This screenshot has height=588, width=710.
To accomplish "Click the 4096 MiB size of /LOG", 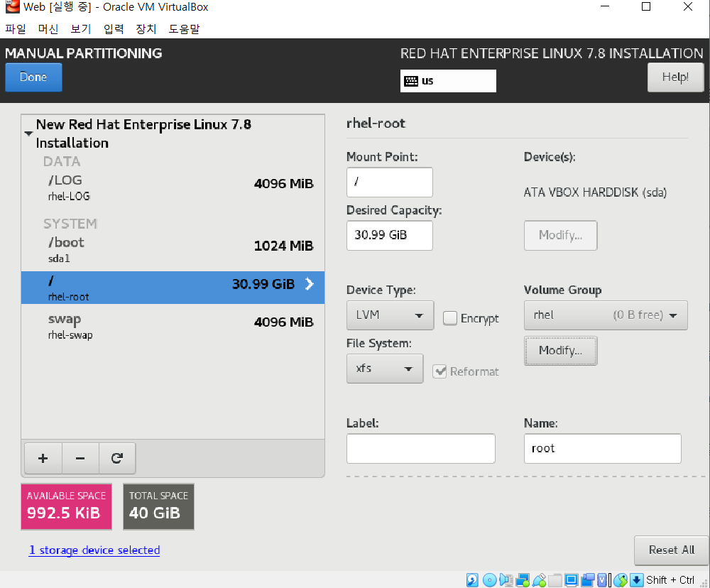I will pyautogui.click(x=283, y=183).
